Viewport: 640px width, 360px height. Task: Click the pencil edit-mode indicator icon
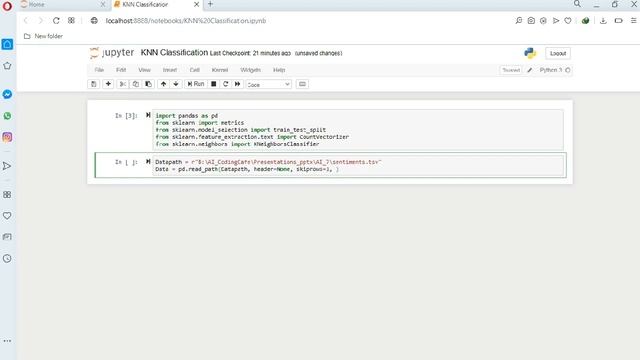tap(530, 70)
